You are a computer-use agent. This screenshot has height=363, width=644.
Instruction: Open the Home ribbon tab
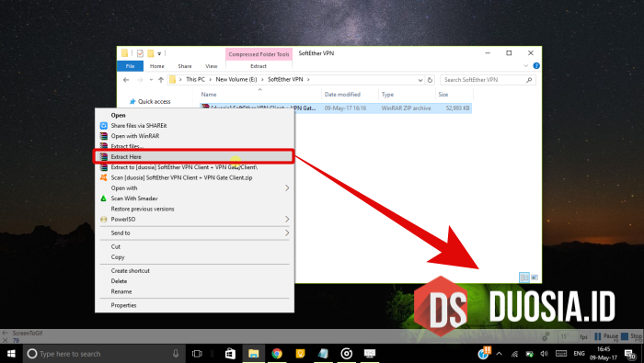(x=157, y=66)
